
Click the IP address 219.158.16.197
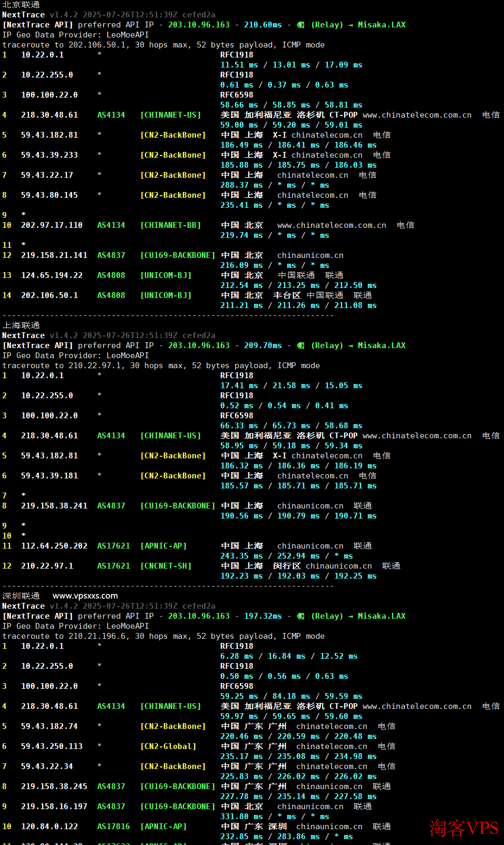[x=54, y=806]
